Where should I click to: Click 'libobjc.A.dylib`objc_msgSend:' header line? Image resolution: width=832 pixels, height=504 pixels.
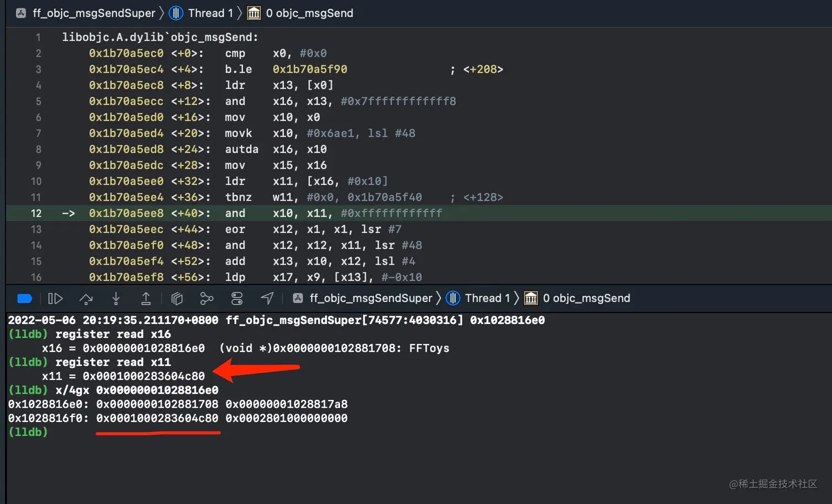tap(160, 37)
